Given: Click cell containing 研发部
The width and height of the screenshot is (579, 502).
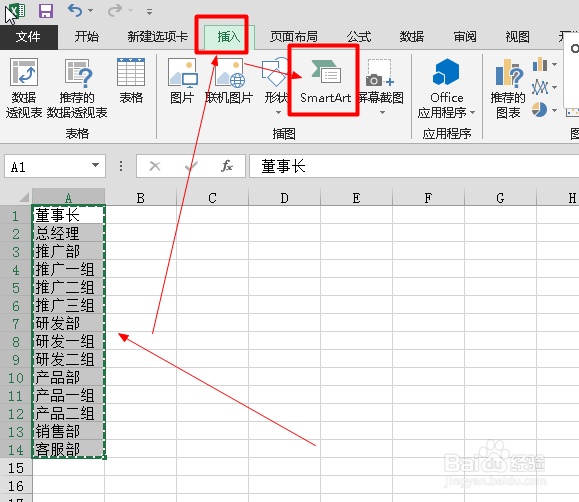Looking at the screenshot, I should tap(69, 323).
